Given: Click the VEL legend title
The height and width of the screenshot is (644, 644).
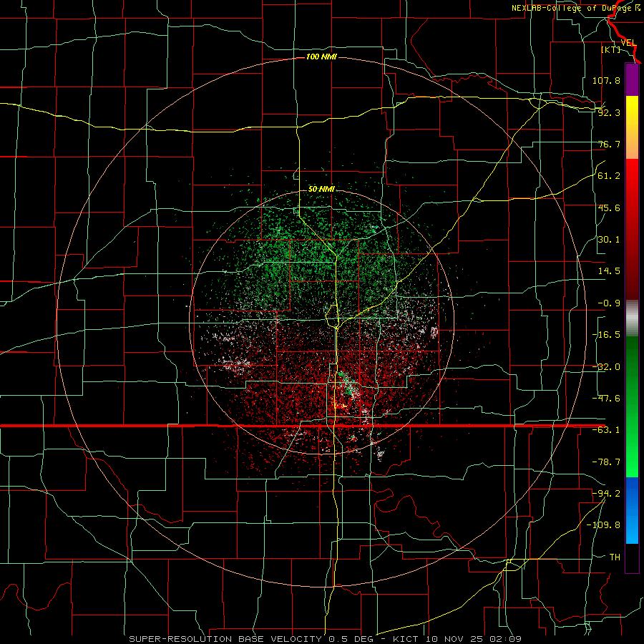Looking at the screenshot, I should pyautogui.click(x=628, y=43).
